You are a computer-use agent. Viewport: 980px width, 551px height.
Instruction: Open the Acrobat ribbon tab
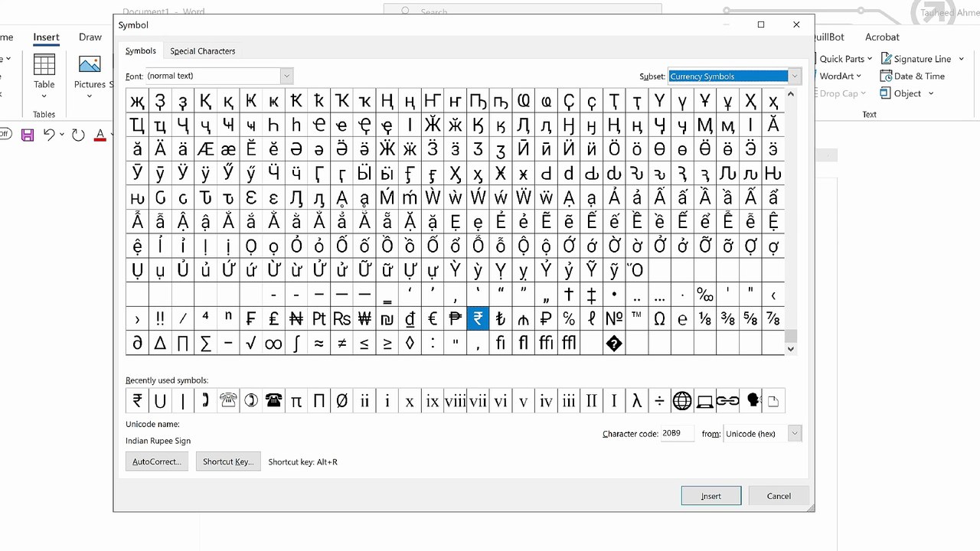[x=882, y=37]
